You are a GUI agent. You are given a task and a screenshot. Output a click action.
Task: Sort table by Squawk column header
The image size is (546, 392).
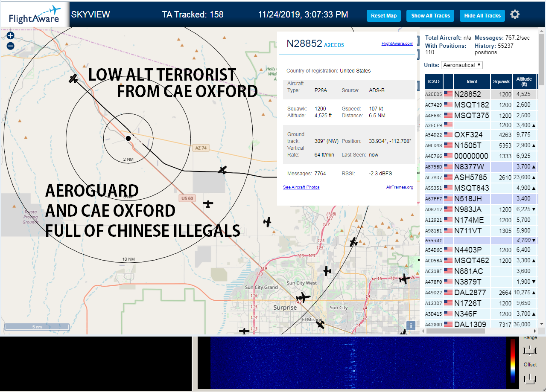pos(501,81)
